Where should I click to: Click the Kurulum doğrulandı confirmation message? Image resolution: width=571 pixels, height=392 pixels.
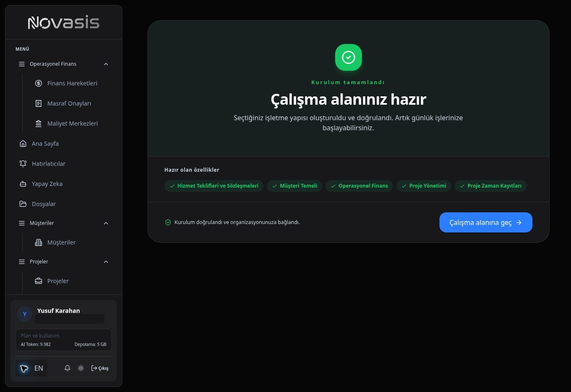pos(237,222)
